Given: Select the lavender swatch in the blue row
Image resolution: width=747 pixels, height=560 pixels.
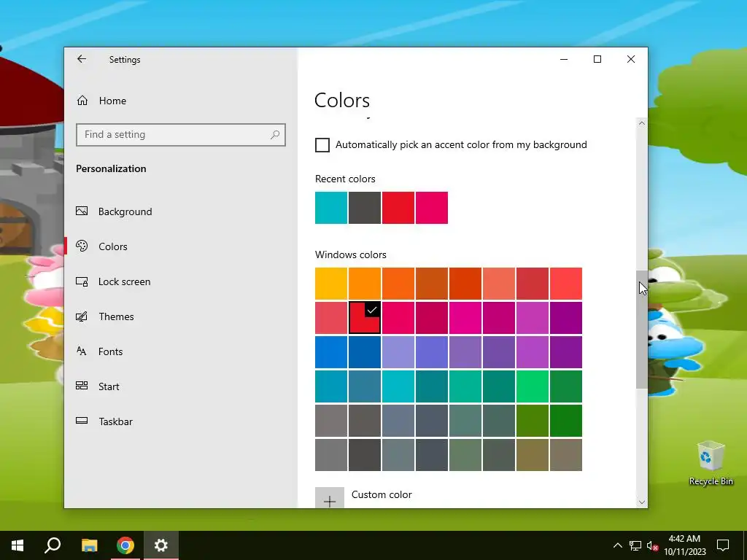Looking at the screenshot, I should coord(398,352).
